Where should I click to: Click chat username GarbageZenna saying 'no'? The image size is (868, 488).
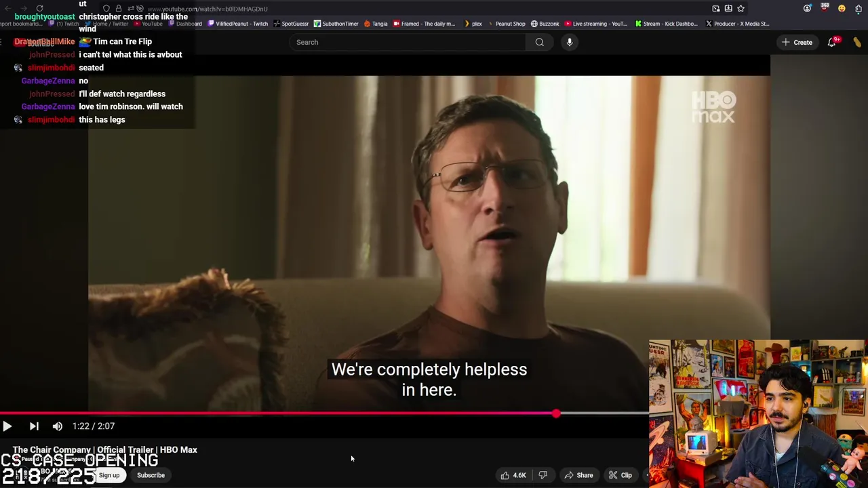[47, 81]
